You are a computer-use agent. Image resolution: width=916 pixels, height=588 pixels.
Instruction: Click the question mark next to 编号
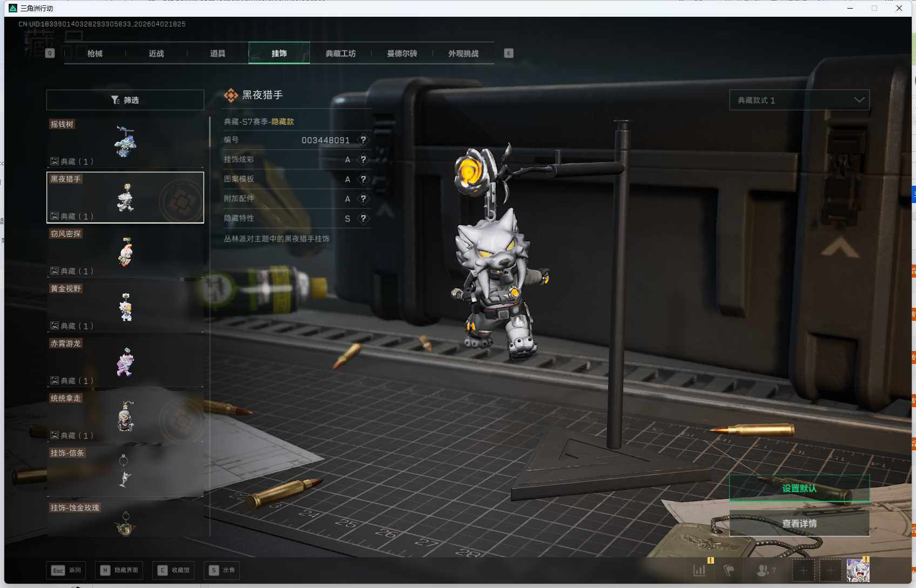[x=363, y=140]
